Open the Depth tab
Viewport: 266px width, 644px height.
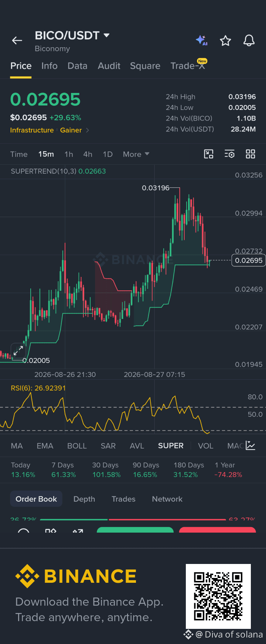[84, 499]
